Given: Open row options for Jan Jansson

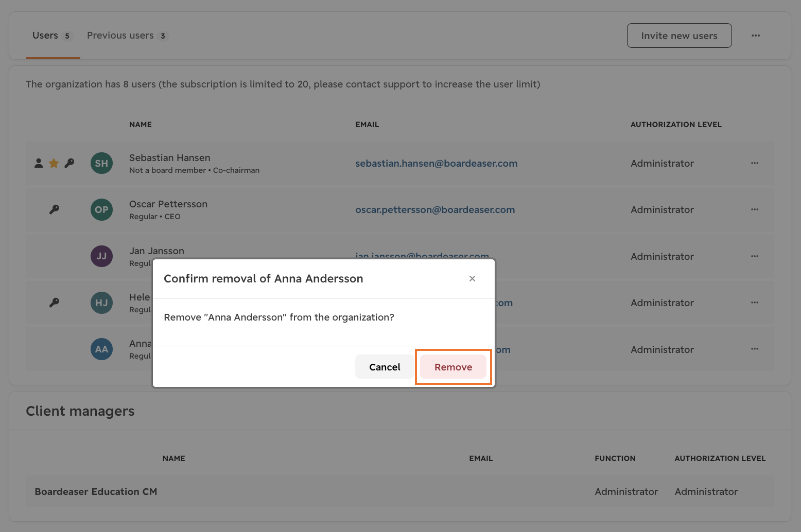Looking at the screenshot, I should pos(755,256).
